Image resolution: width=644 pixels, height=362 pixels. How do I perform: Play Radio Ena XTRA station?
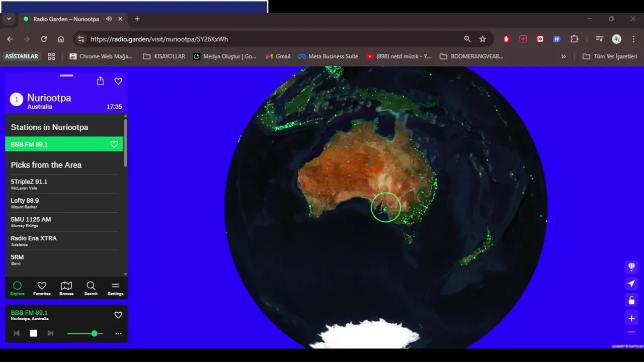(x=64, y=241)
